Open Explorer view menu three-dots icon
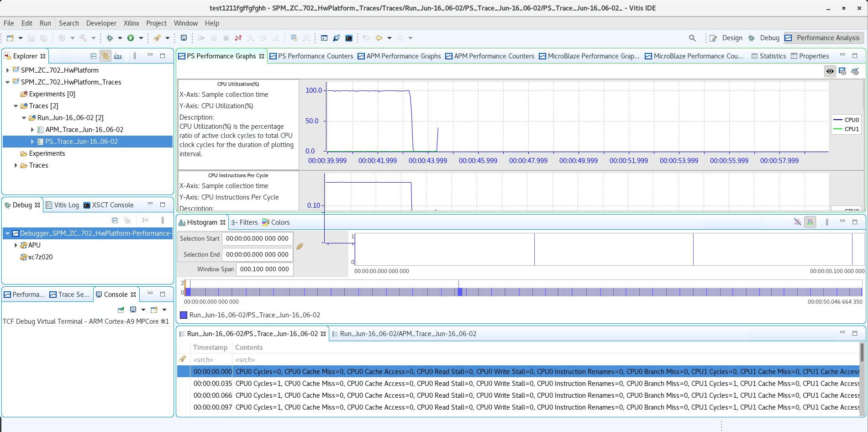 [135, 56]
